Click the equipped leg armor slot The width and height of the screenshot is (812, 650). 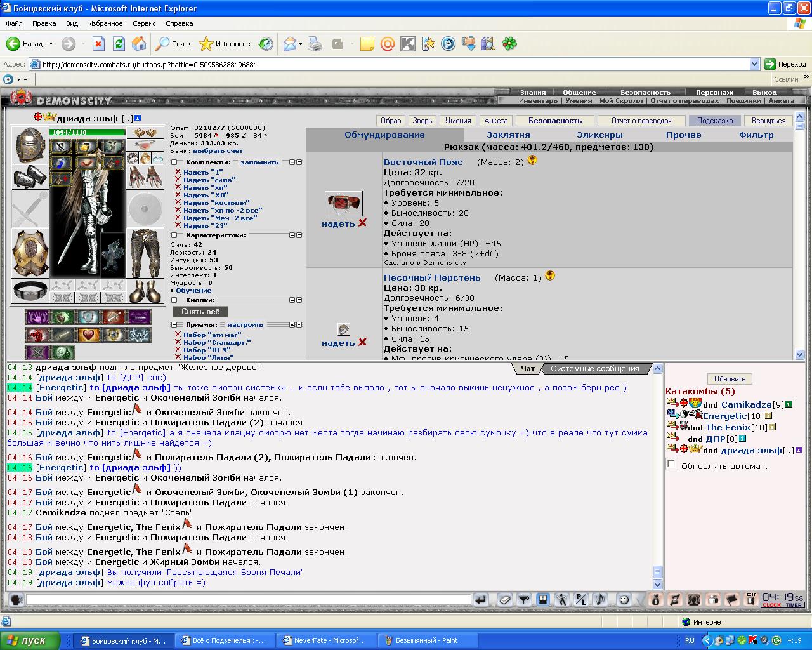pos(145,253)
